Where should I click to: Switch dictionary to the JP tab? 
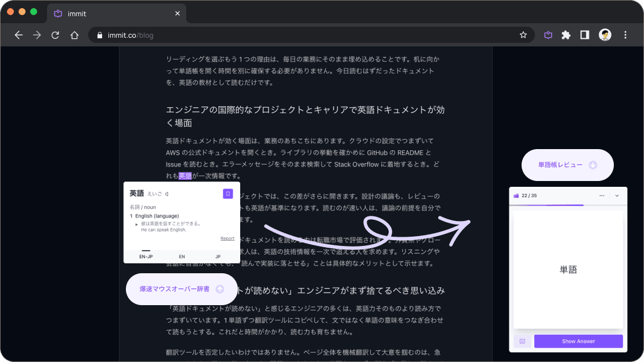tap(218, 256)
